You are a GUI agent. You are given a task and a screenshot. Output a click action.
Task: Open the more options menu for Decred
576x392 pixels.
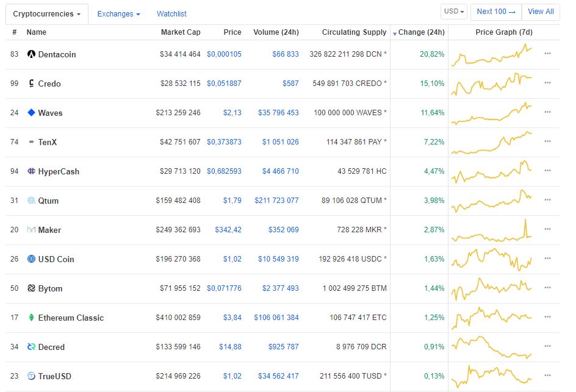pyautogui.click(x=547, y=346)
